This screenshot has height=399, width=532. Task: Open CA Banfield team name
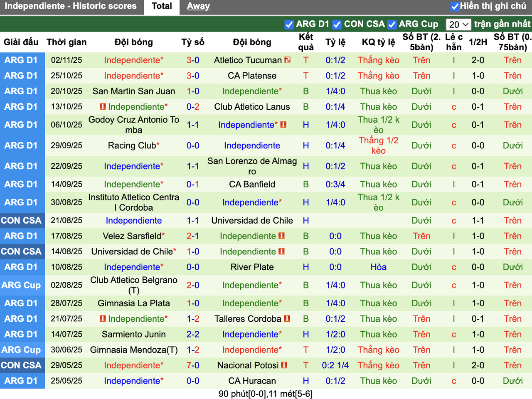click(x=252, y=184)
